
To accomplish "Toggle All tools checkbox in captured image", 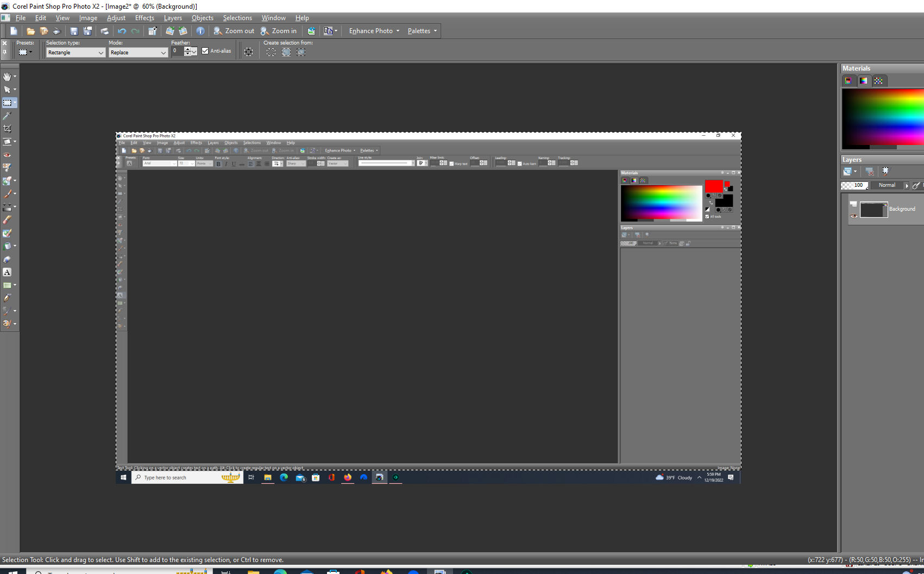I will (707, 217).
